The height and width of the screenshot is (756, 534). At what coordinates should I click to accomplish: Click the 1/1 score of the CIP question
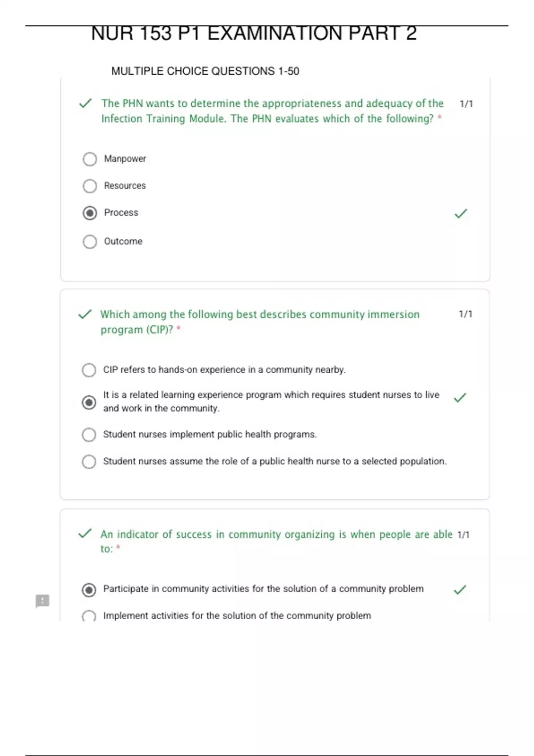465,314
